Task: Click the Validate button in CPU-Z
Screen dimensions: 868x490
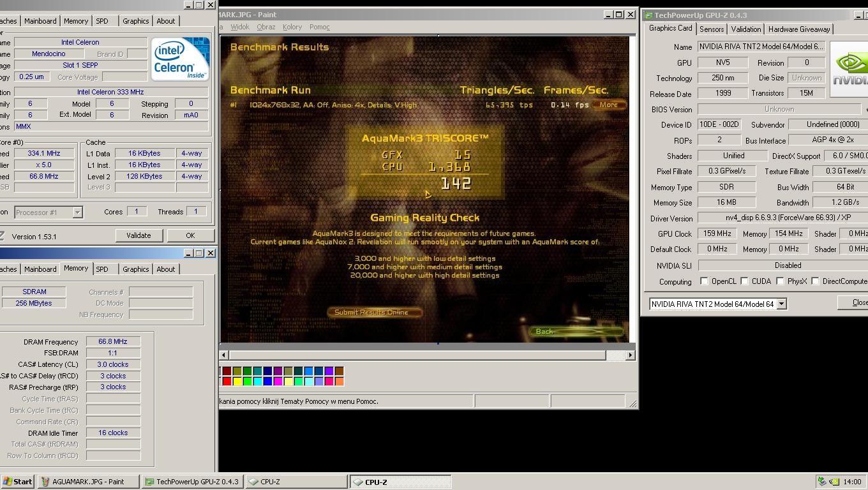Action: tap(138, 235)
